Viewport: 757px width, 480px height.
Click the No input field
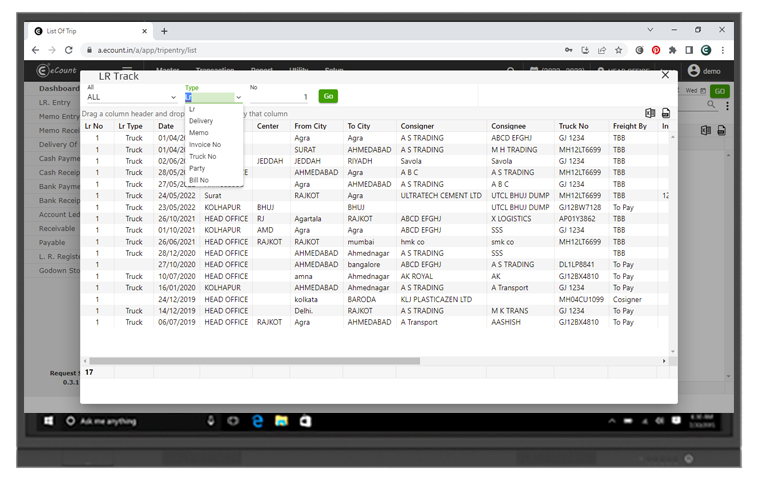[x=279, y=97]
